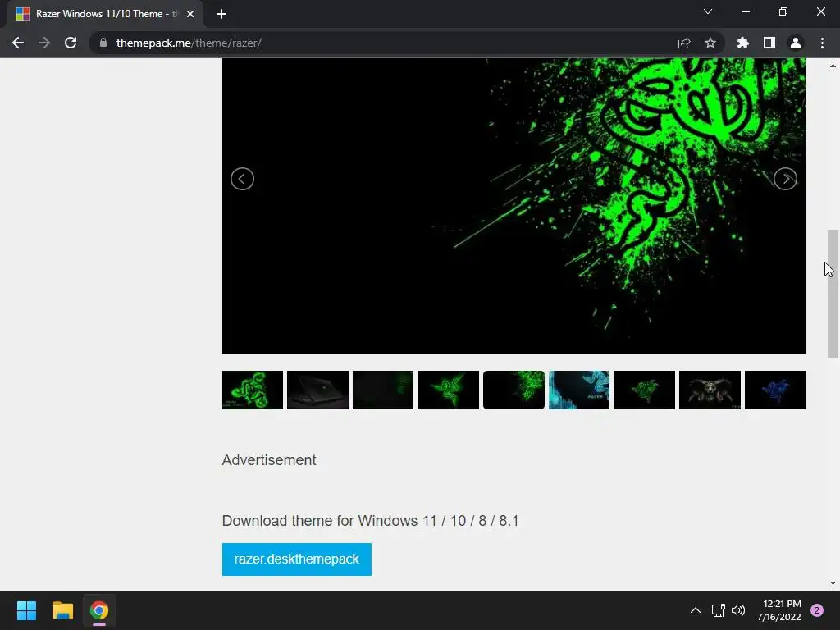This screenshot has width=840, height=630.
Task: Open Chrome's three-dot menu
Action: click(x=822, y=43)
